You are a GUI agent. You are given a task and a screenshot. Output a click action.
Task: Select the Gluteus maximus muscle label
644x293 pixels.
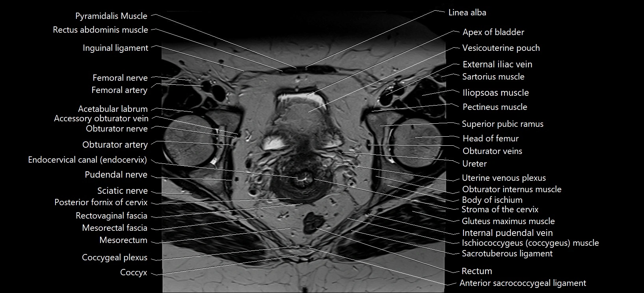(x=508, y=221)
